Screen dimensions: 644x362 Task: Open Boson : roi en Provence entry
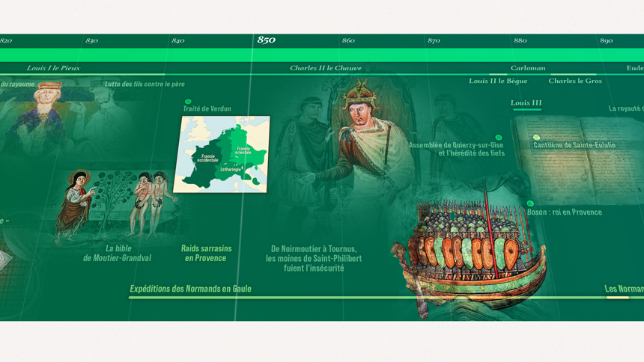coord(565,212)
